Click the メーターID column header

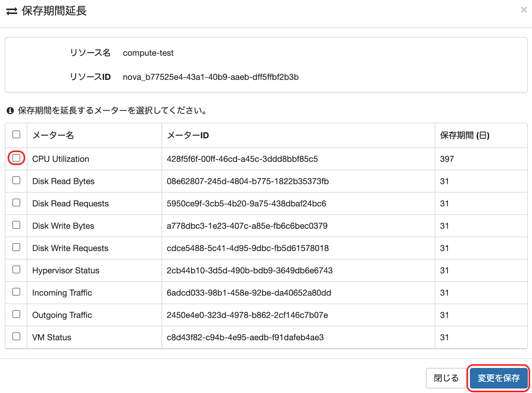(x=188, y=136)
